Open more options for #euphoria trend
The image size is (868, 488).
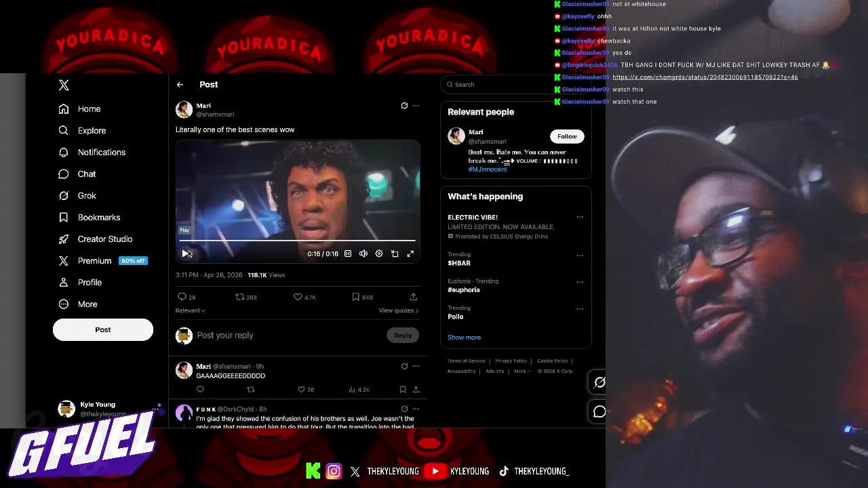580,282
